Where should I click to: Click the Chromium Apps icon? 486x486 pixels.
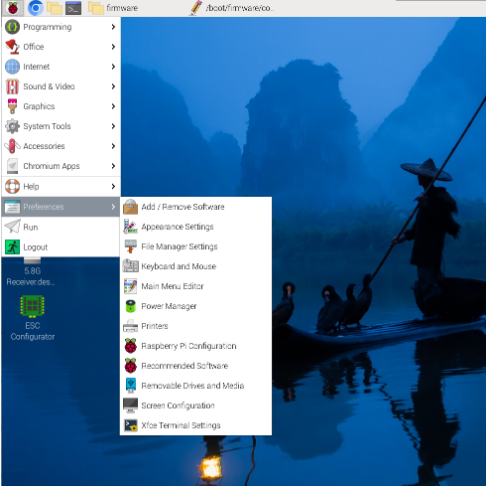click(x=12, y=166)
